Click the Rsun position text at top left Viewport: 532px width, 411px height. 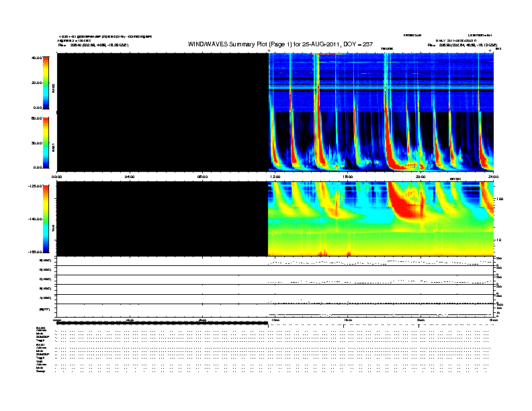pos(93,45)
